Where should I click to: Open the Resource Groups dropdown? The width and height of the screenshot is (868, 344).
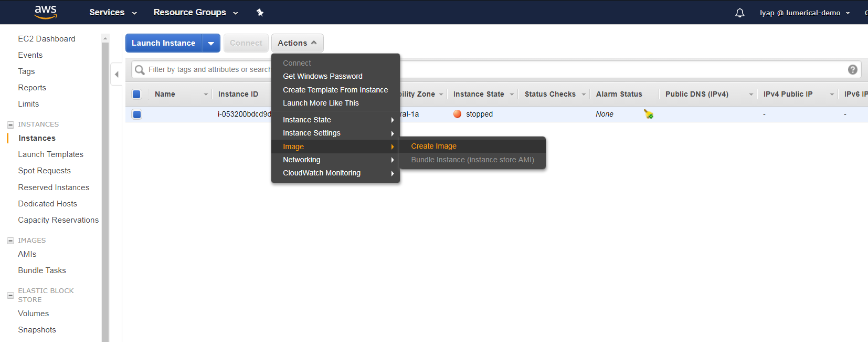point(196,13)
